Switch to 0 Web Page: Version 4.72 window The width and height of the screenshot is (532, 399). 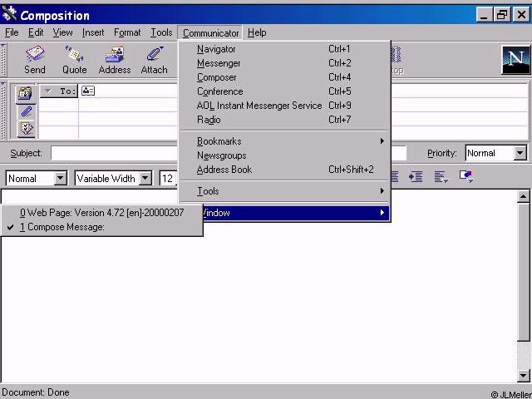101,213
